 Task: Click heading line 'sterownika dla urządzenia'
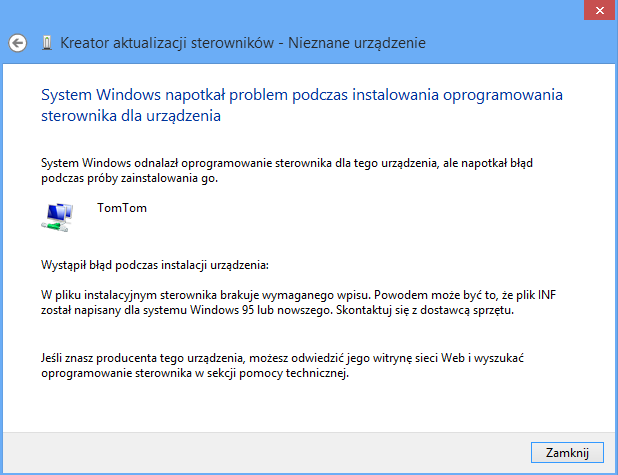(x=131, y=116)
